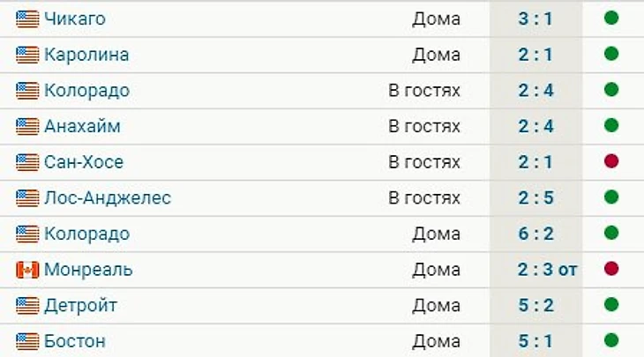
Task: Click the 3 : 1 score against Чикаго
Action: [x=535, y=19]
